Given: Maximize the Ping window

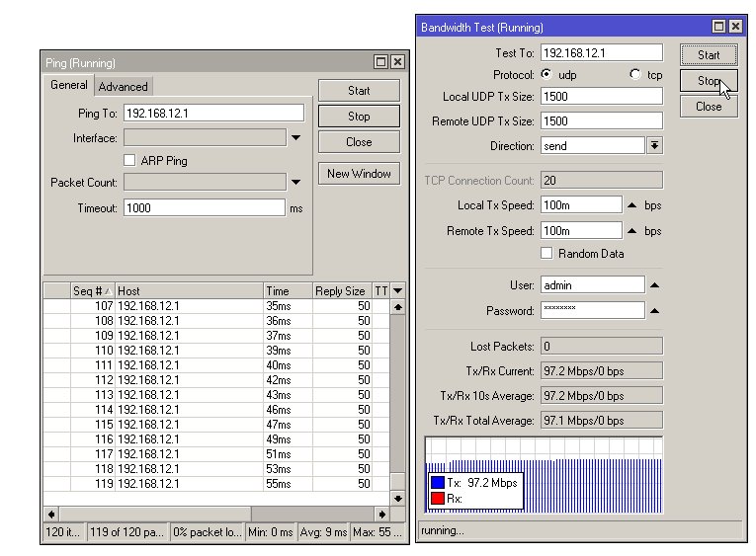Looking at the screenshot, I should 380,61.
